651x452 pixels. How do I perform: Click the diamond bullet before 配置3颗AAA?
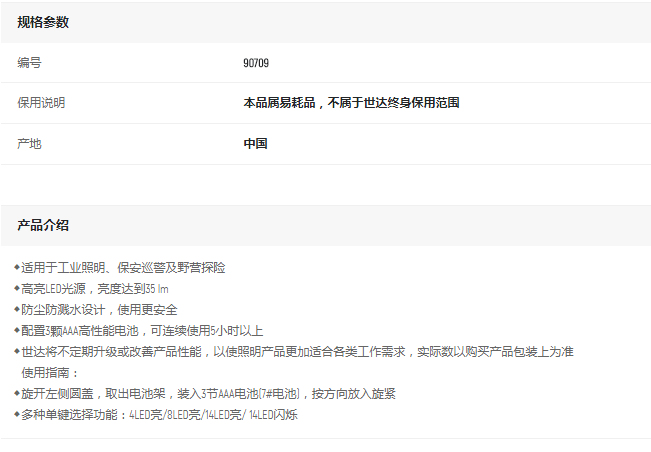17,331
